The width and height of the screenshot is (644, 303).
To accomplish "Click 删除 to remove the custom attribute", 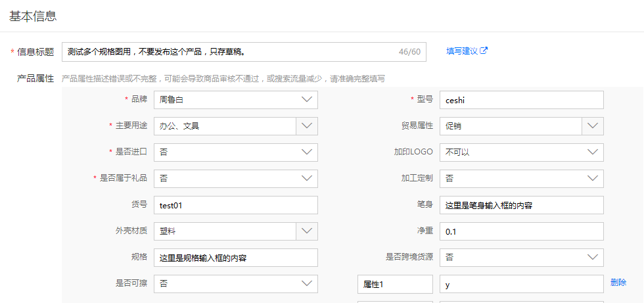I will click(x=618, y=283).
